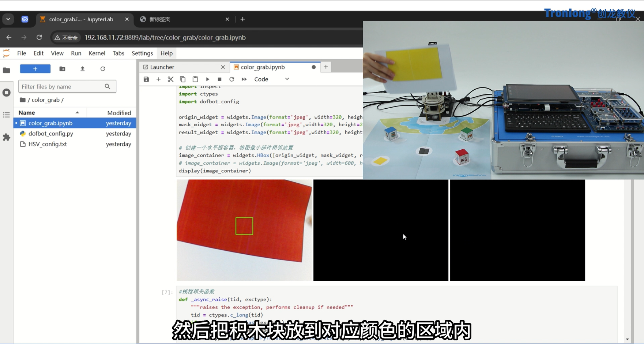Click the root folder icon in breadcrumb
This screenshot has width=644, height=344.
pos(23,100)
